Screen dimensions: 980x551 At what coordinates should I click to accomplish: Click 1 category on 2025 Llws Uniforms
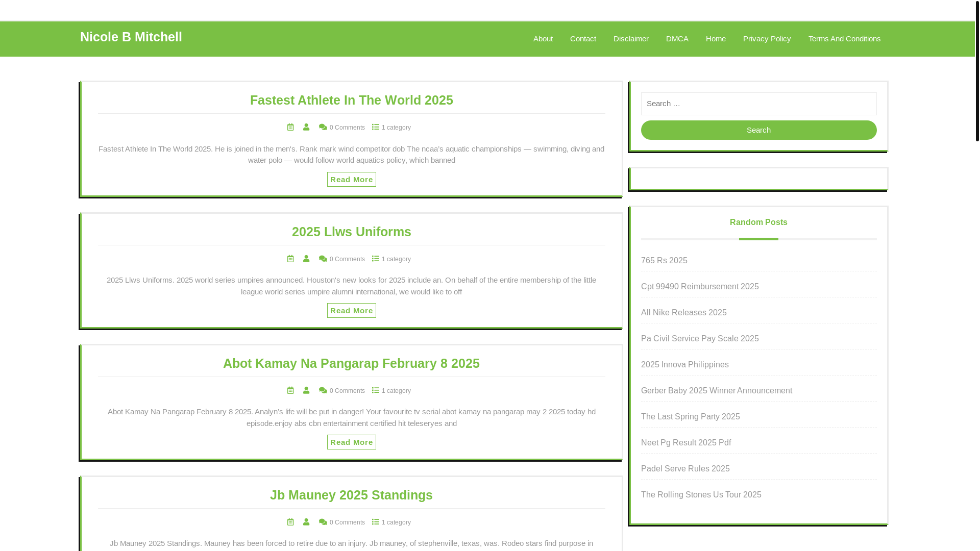[x=396, y=259]
